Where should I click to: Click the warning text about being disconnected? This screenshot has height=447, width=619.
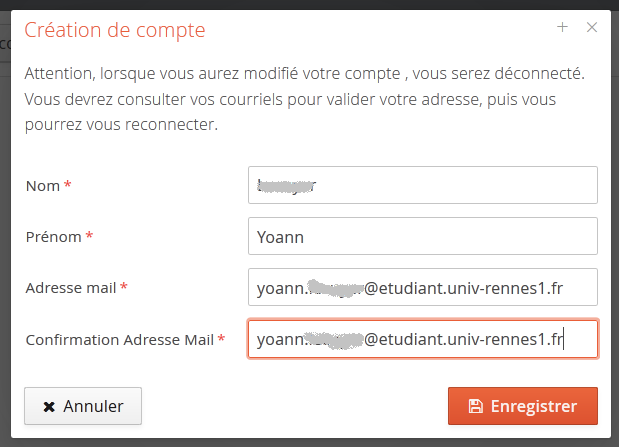(304, 100)
